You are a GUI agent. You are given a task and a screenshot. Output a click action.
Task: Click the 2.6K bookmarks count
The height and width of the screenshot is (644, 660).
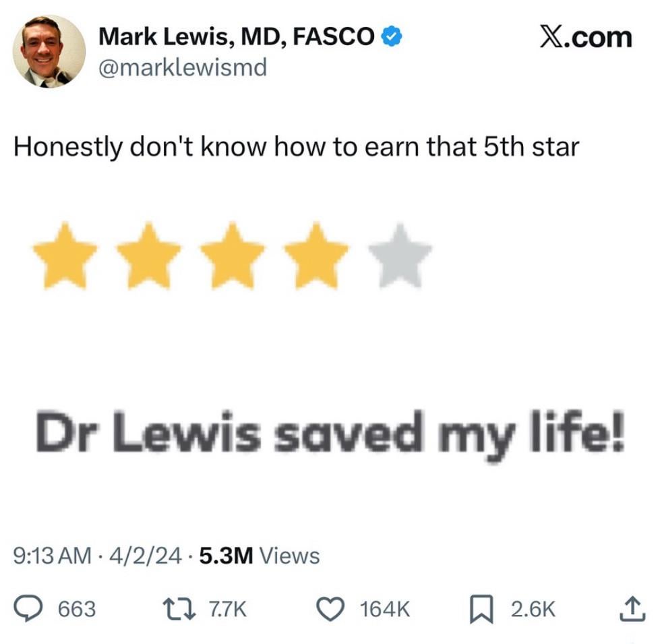533,610
